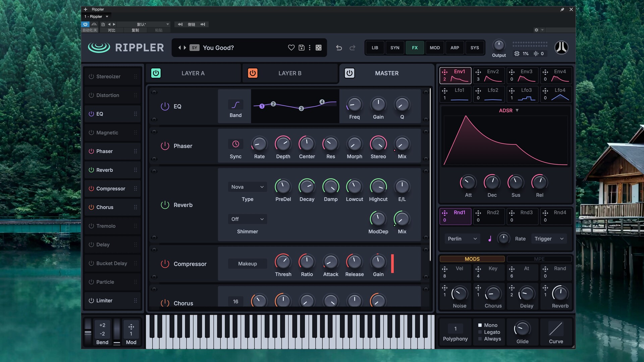
Task: Click the Rippler wave logo
Action: (x=99, y=48)
